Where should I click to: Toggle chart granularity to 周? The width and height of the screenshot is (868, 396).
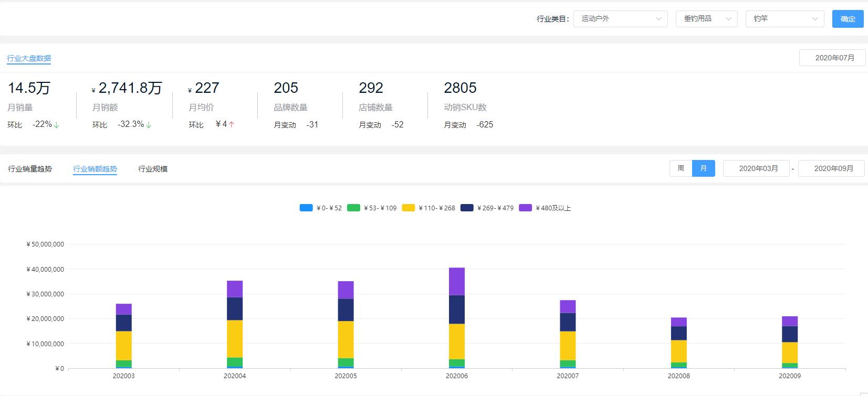click(681, 168)
